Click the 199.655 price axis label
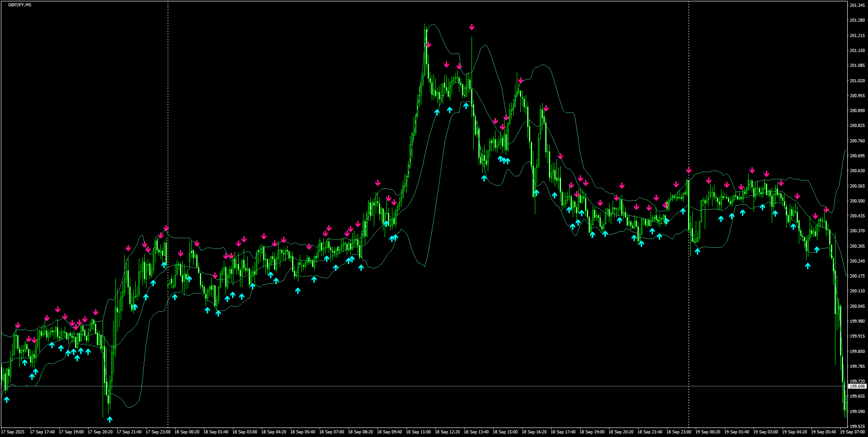This screenshot has width=868, height=437. coord(857,396)
